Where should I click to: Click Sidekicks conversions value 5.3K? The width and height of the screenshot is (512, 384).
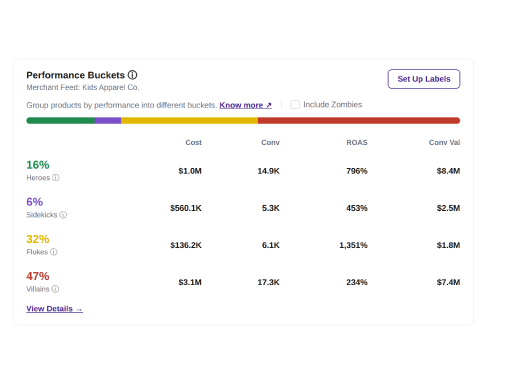(271, 208)
